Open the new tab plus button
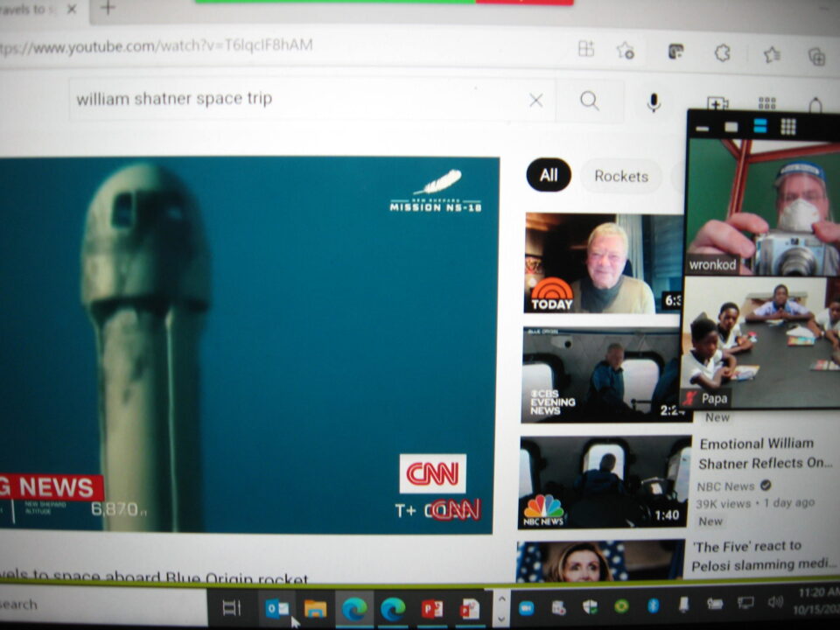Screen dimensions: 840x630 click(108, 8)
